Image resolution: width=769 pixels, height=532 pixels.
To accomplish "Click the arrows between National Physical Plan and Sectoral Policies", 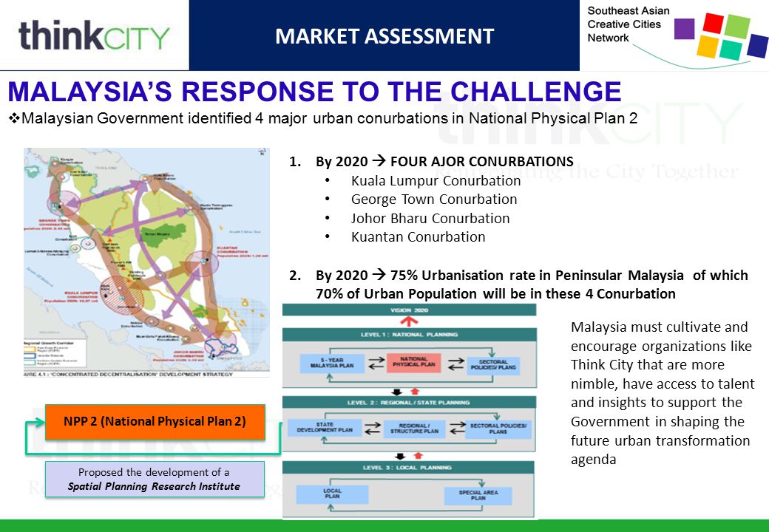I will 455,364.
